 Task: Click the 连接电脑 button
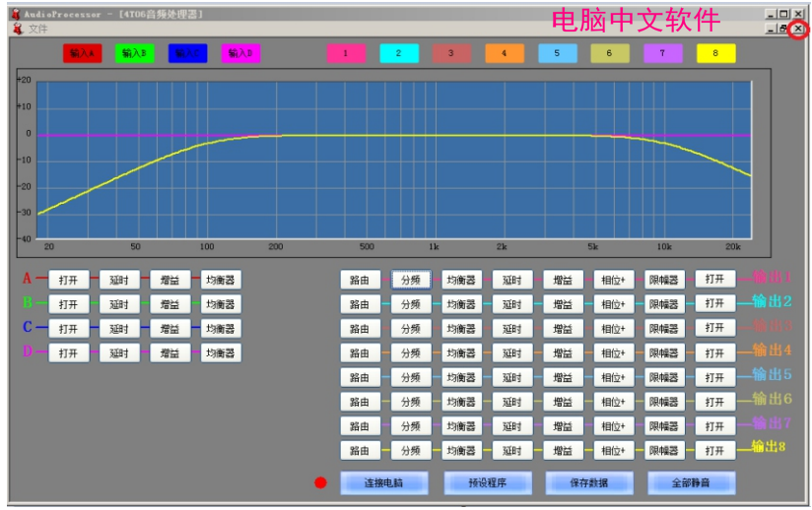[x=383, y=483]
